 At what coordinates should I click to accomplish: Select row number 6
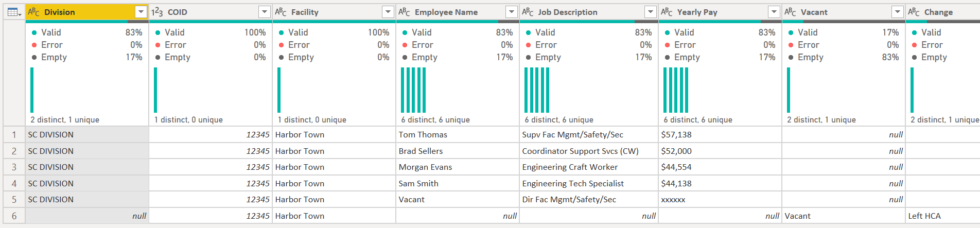pos(14,216)
